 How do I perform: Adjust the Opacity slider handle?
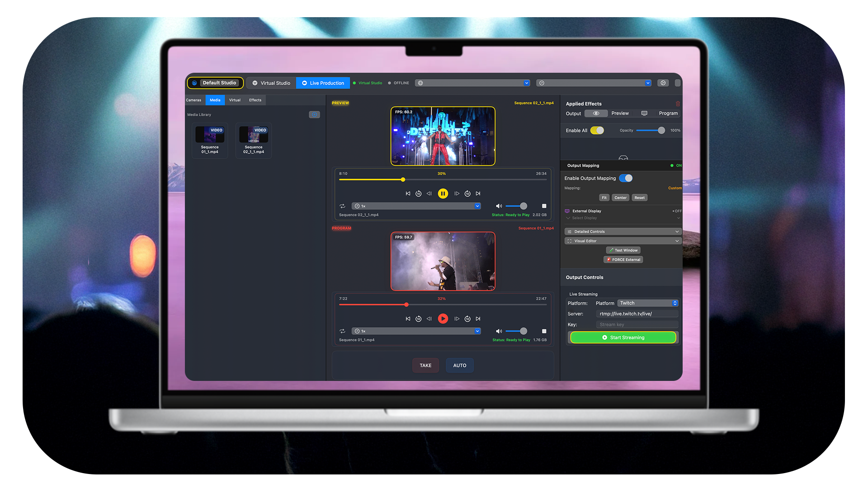click(x=661, y=131)
